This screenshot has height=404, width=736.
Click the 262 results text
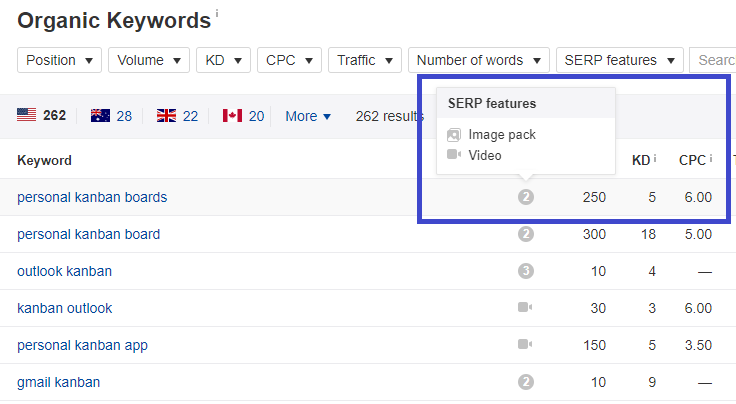click(x=390, y=116)
